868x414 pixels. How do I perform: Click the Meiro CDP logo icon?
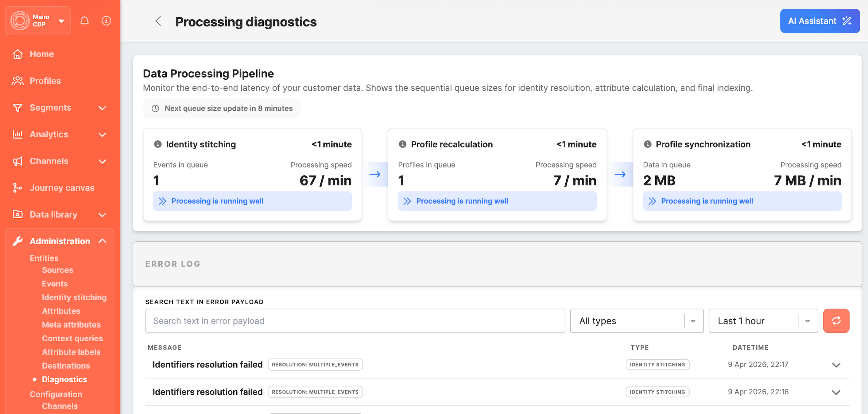pos(20,21)
